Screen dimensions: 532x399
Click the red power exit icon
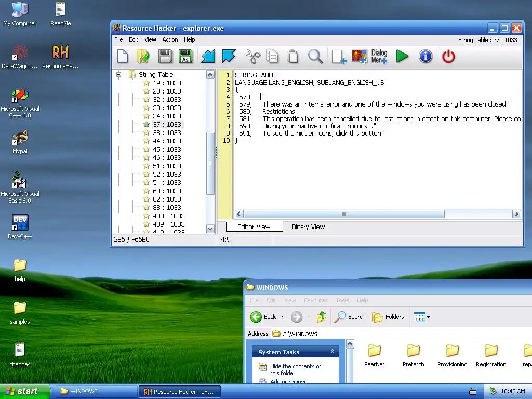(448, 56)
